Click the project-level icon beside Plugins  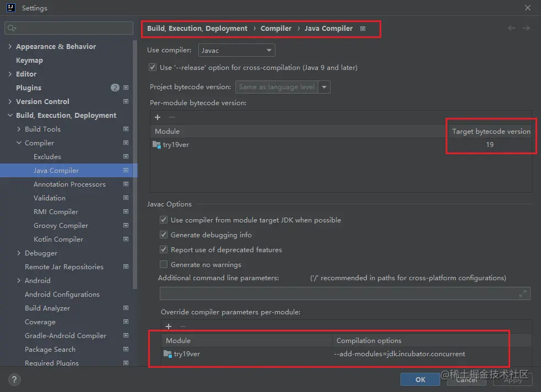126,88
